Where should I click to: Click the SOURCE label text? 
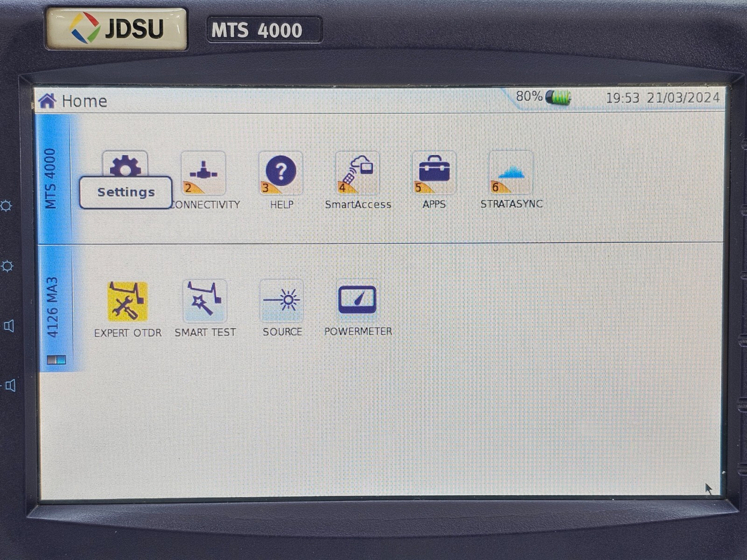[282, 332]
